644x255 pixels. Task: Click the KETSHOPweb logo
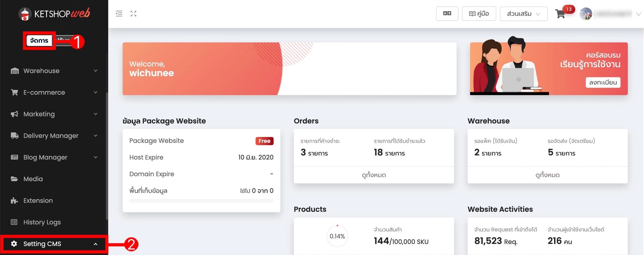(x=54, y=14)
